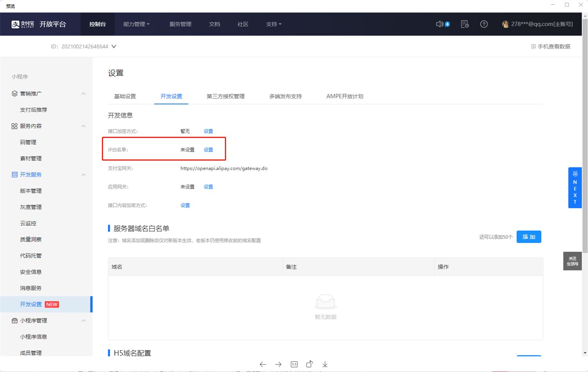
Task: Click the document list icon in header
Action: click(x=465, y=24)
